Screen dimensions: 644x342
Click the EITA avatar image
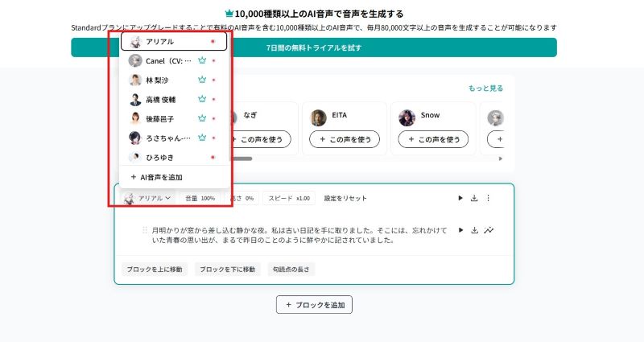coord(318,117)
